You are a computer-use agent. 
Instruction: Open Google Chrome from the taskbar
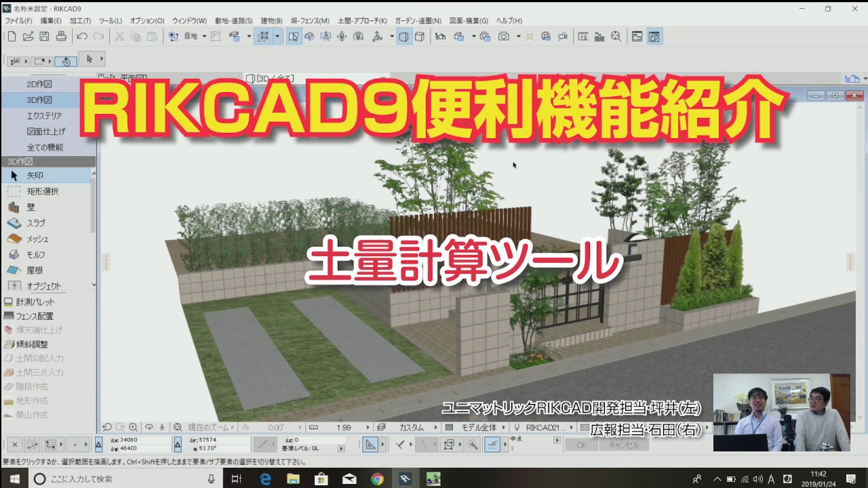[377, 479]
